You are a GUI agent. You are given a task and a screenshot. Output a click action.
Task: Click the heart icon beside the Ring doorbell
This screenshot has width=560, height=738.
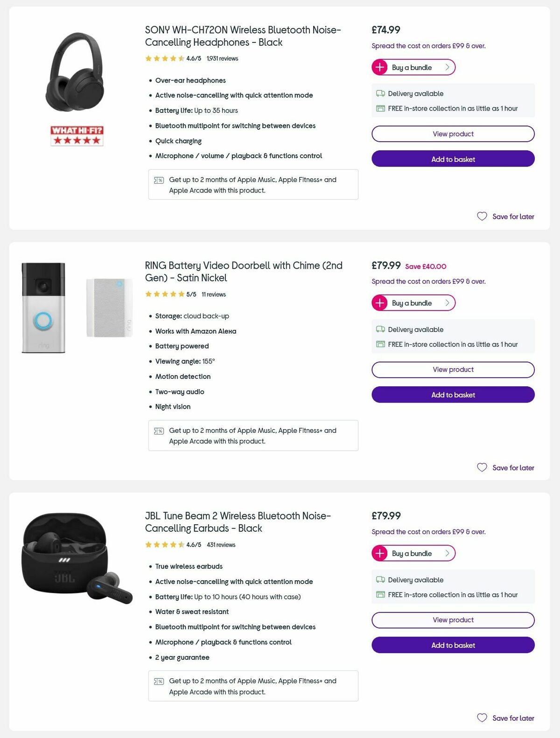[x=482, y=467]
